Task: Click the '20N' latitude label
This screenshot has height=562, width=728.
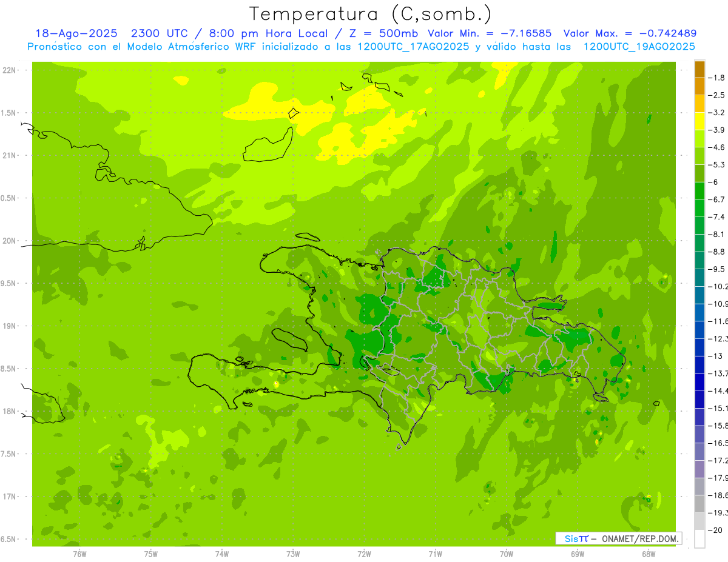Action: [10, 241]
